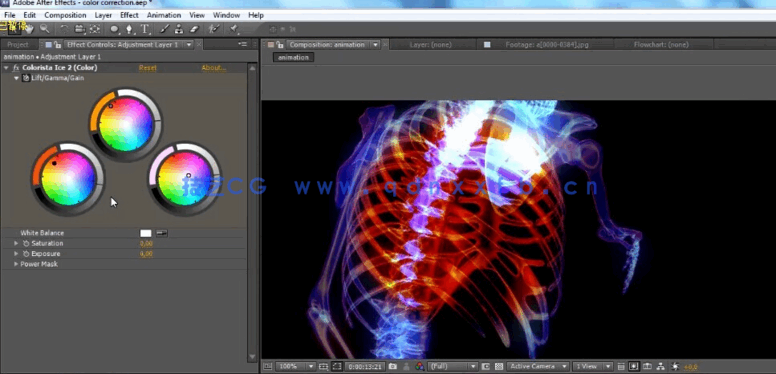776x374 pixels.
Task: Switch to Flowchart: (none) tab
Action: 661,45
